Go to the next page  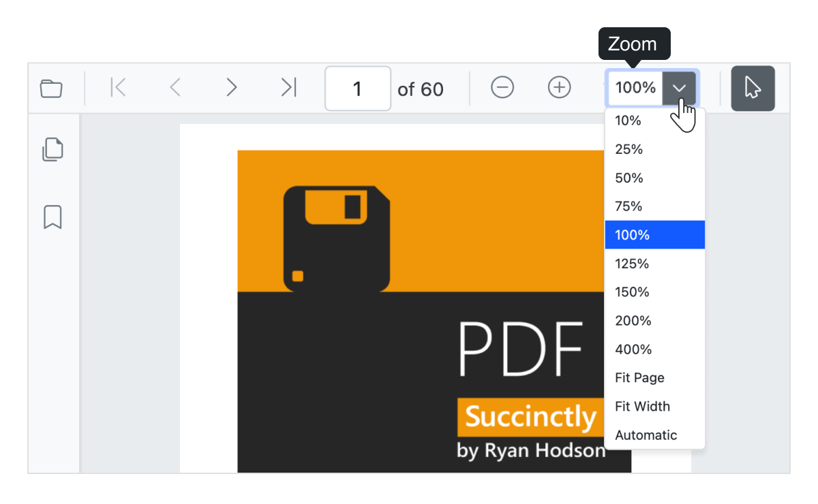click(232, 88)
